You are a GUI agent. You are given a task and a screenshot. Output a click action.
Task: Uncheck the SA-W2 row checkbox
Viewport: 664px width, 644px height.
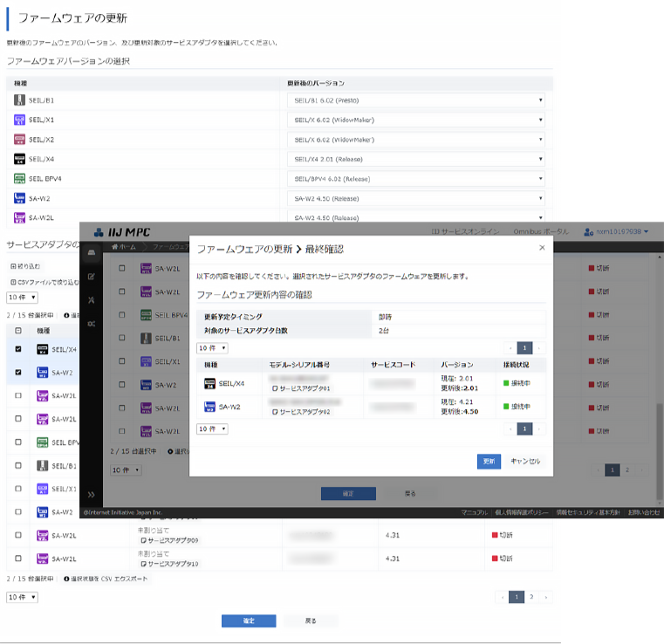[x=18, y=372]
